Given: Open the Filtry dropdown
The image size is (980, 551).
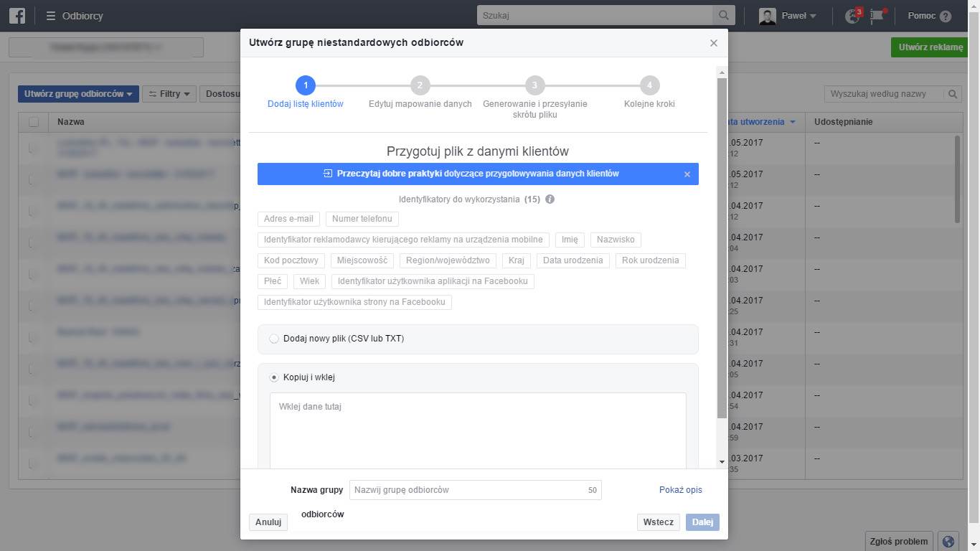Looking at the screenshot, I should [169, 94].
